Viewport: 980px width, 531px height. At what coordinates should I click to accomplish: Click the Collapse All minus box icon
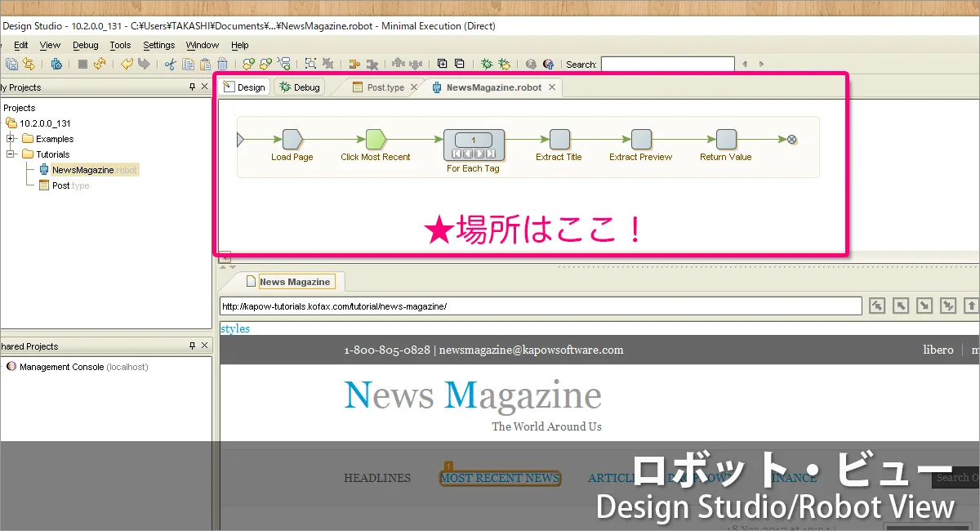point(460,64)
